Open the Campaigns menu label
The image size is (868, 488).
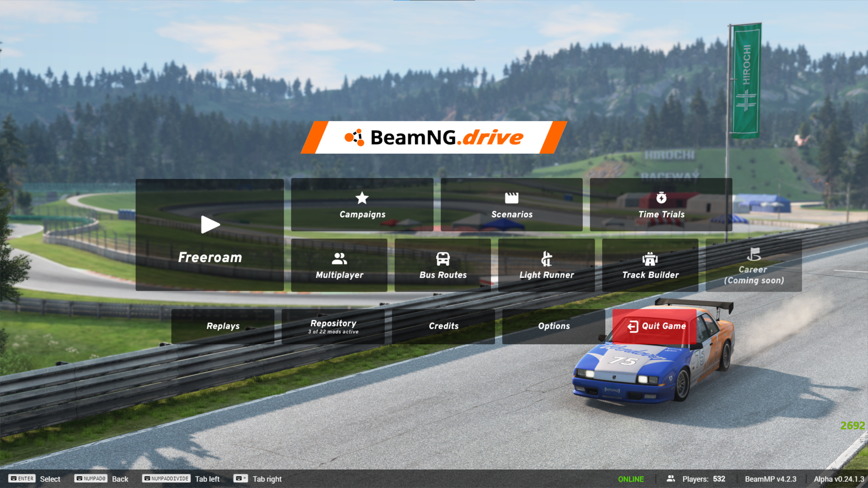(x=362, y=215)
